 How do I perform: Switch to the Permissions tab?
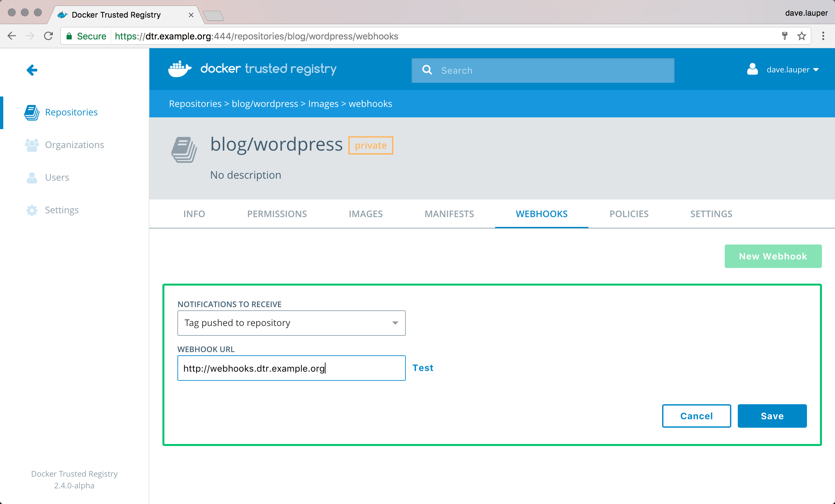click(x=277, y=214)
